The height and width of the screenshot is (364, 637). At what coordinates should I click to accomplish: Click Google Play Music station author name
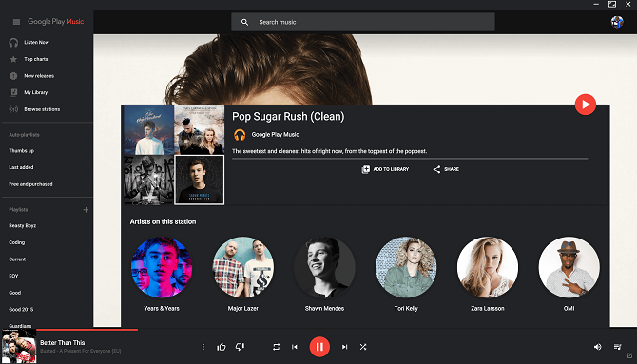tap(276, 135)
